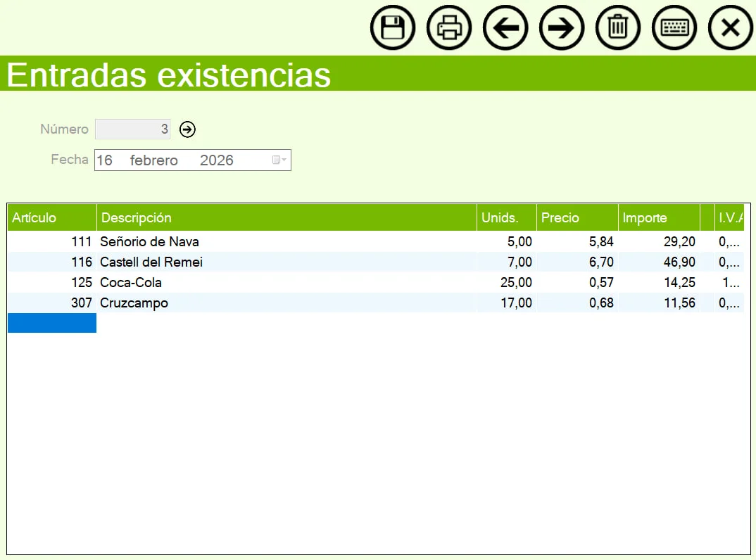Delete entry using trash can icon

618,28
